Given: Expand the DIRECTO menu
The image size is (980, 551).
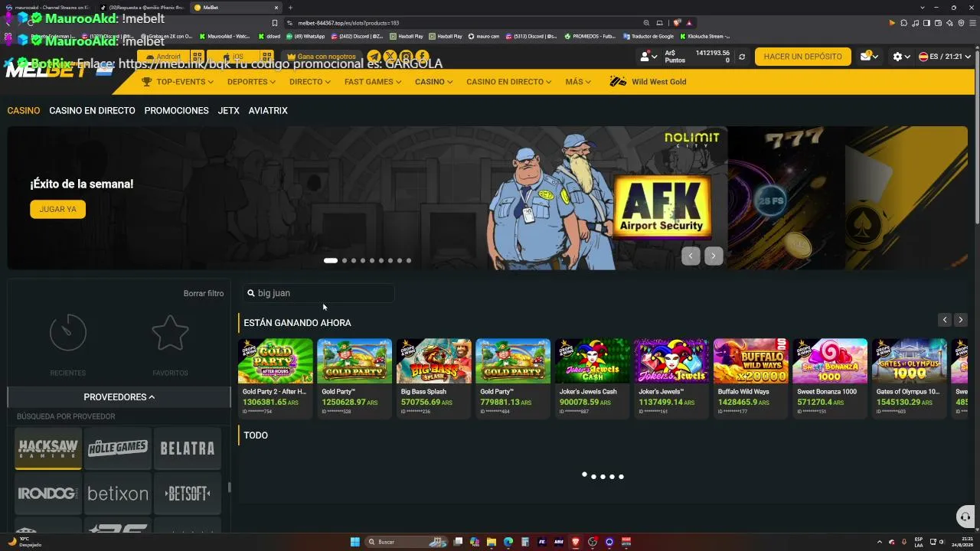Looking at the screenshot, I should (309, 82).
